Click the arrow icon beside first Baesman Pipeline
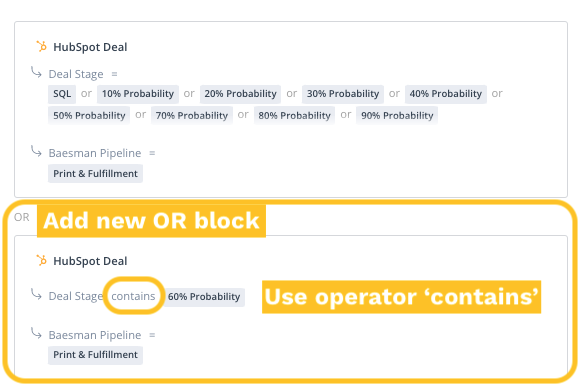587x387 pixels. (36, 151)
